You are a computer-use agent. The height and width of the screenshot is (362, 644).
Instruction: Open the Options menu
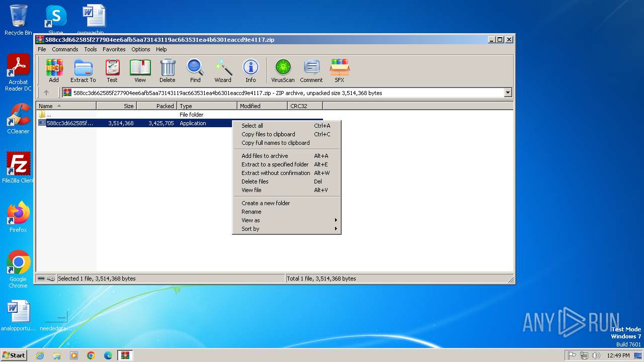[x=141, y=49]
